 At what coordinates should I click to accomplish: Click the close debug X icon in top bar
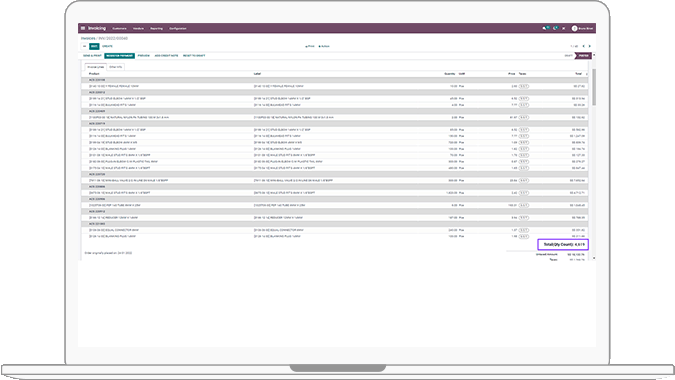coord(564,28)
